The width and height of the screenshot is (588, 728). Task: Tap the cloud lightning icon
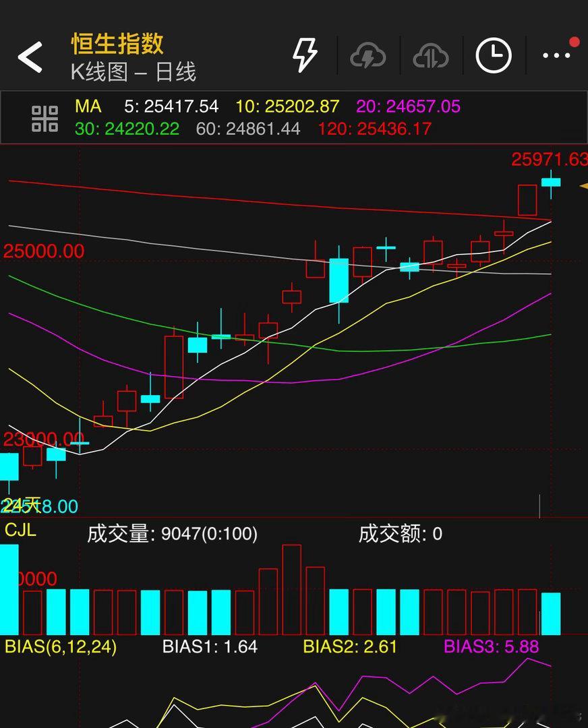point(368,56)
